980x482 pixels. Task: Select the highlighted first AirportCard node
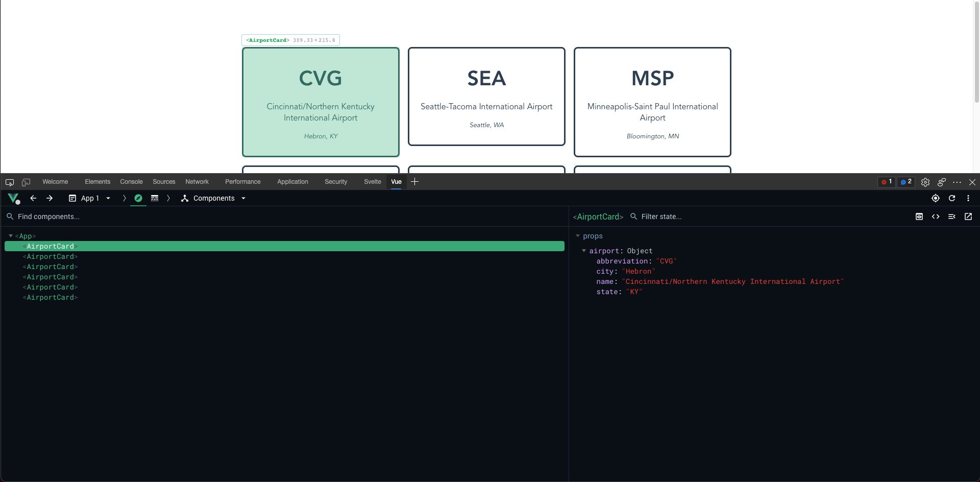pos(284,246)
